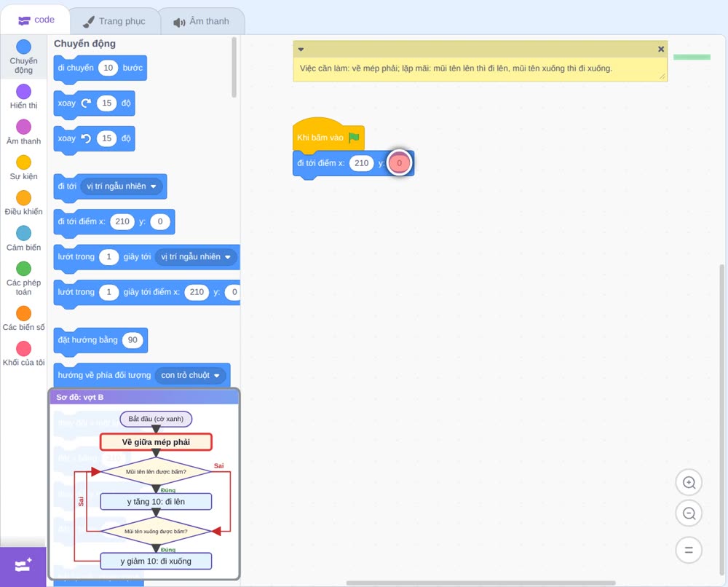Click the zoom out magnifier icon
The width and height of the screenshot is (728, 587).
tap(689, 513)
